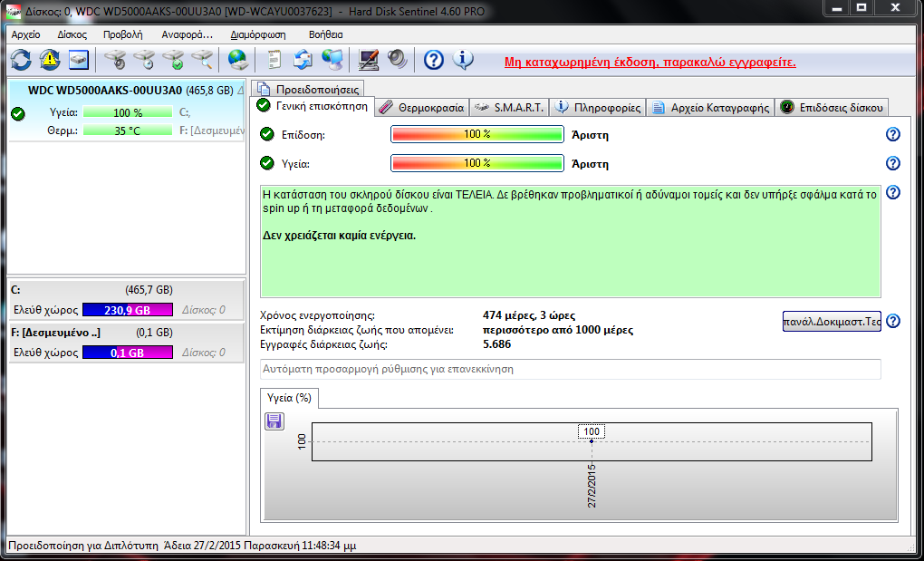Click the info bubble toolbar icon
Image resolution: width=924 pixels, height=561 pixels.
tap(463, 59)
